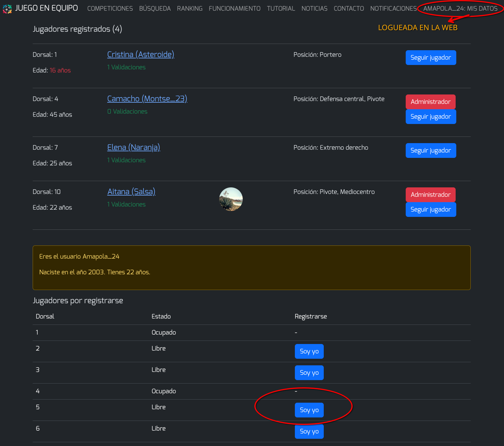The image size is (504, 446).
Task: Follow player Cristina (Asteroide)
Action: (431, 58)
